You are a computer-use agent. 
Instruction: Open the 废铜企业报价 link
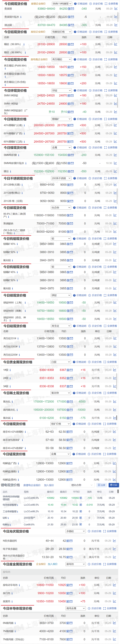38,4
